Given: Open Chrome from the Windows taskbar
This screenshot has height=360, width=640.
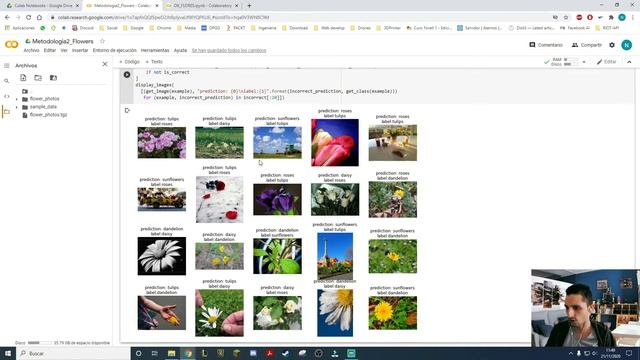Looking at the screenshot, I should (188, 353).
